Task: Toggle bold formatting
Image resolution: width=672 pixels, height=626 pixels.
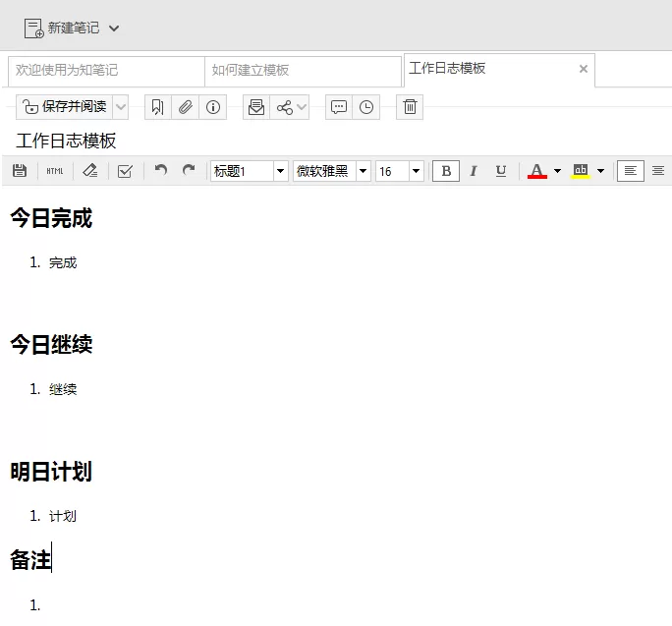Action: (446, 171)
